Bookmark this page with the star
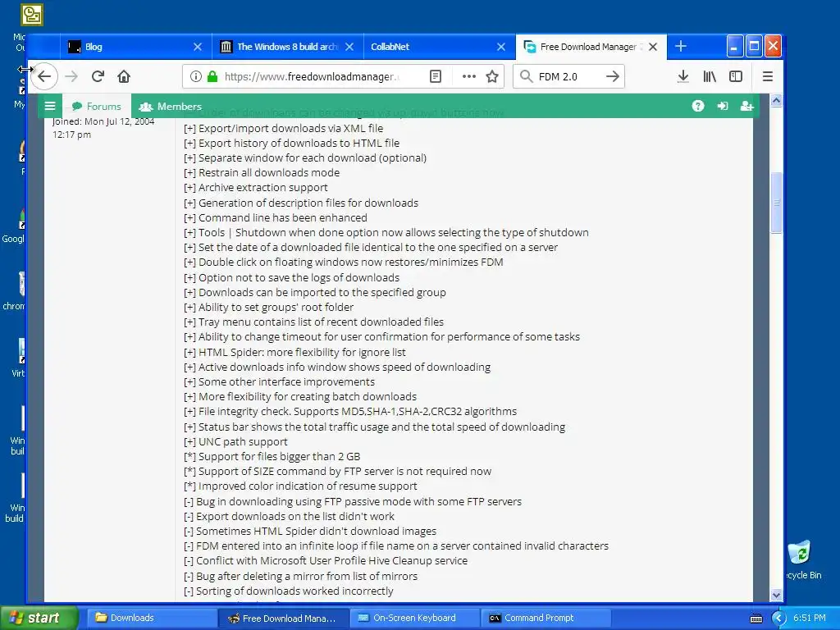Screen dimensions: 840x630 (x=492, y=76)
